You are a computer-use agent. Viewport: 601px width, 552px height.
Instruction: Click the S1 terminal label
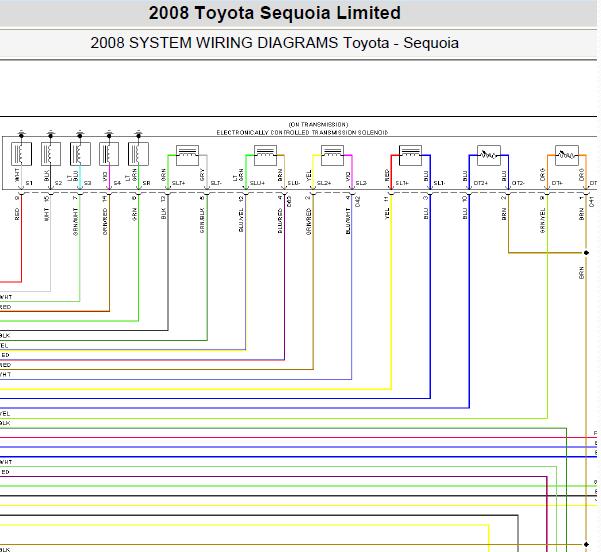[29, 183]
